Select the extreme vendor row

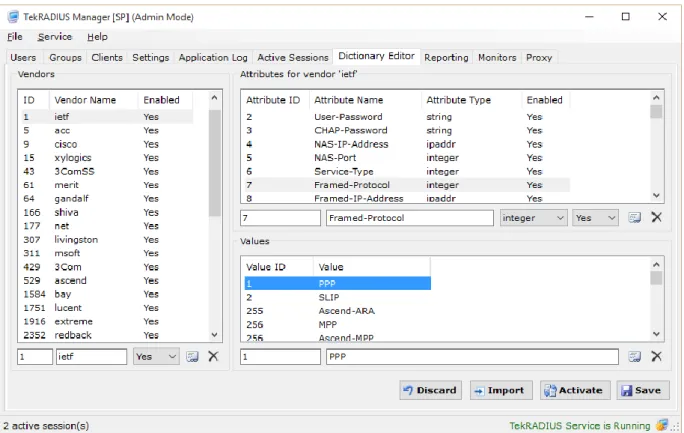[107, 321]
